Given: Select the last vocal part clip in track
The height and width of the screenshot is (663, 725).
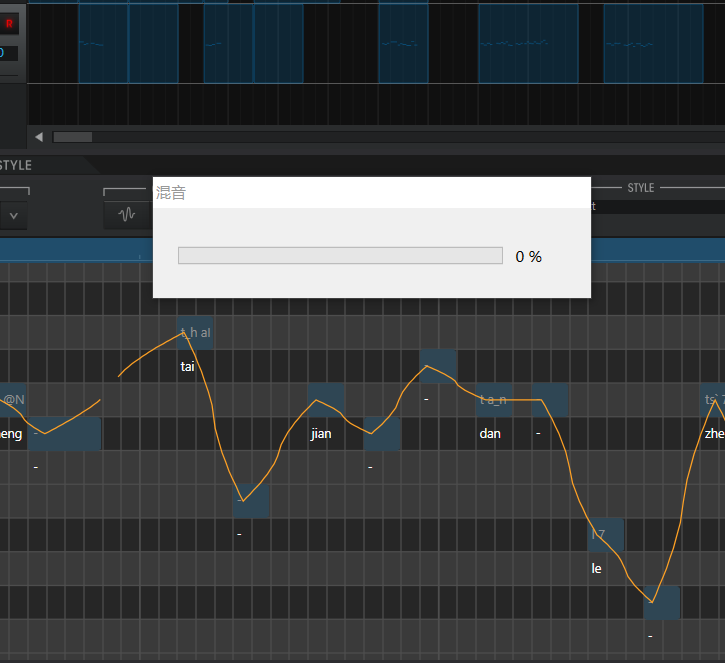Looking at the screenshot, I should pos(653,43).
